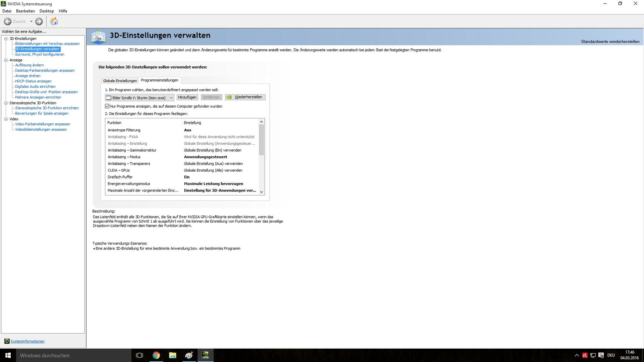The width and height of the screenshot is (644, 362).
Task: Open the Desktop menu
Action: pyautogui.click(x=47, y=11)
